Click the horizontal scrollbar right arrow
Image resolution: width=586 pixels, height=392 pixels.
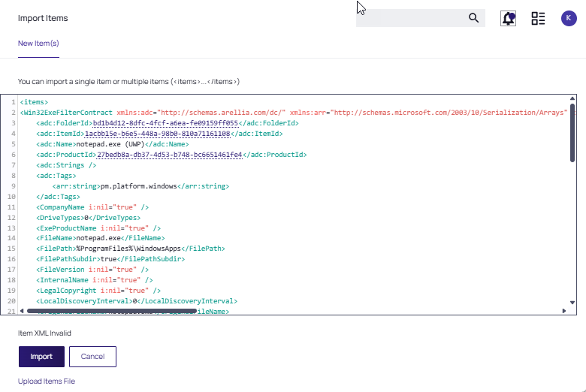(563, 310)
